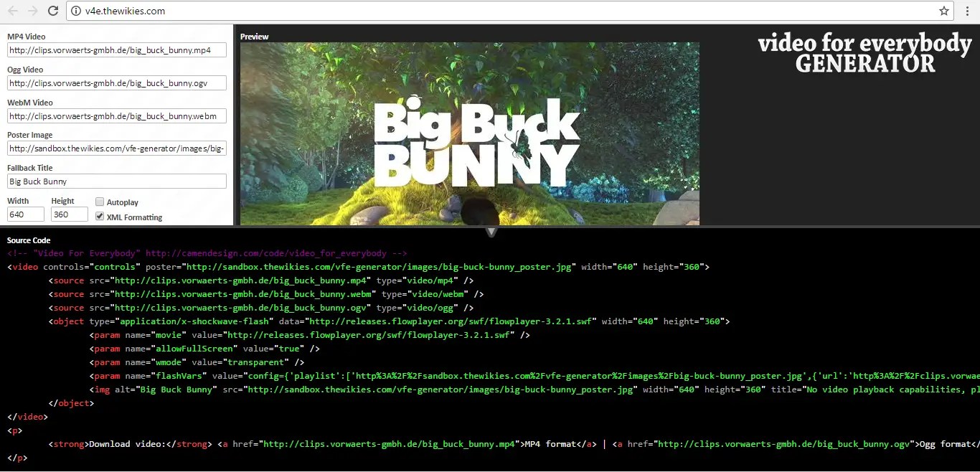The width and height of the screenshot is (980, 472).
Task: Click the browser forward arrow
Action: tap(32, 11)
